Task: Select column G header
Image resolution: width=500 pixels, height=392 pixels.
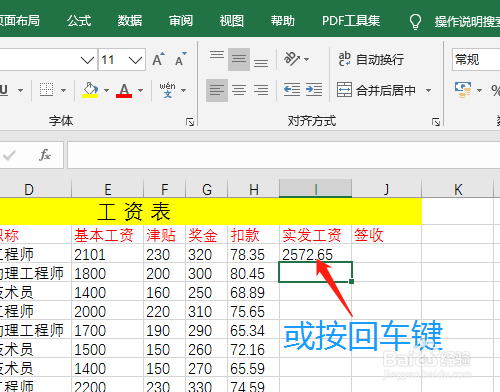Action: coord(207,189)
